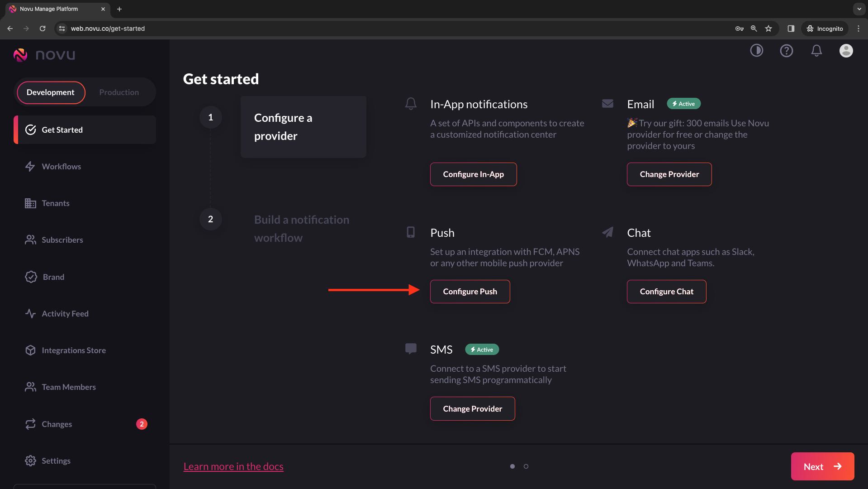Viewport: 868px width, 489px height.
Task: Open Team Members in the sidebar
Action: 85,387
